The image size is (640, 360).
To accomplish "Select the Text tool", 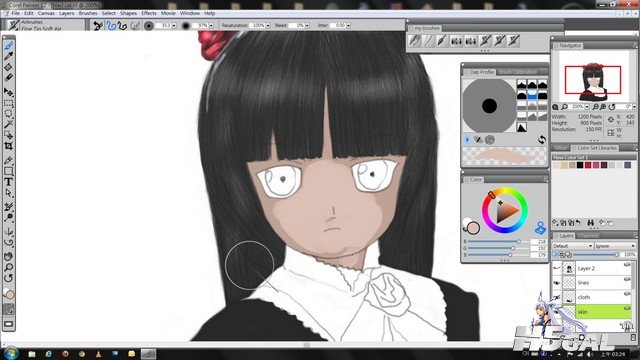I will pyautogui.click(x=9, y=182).
